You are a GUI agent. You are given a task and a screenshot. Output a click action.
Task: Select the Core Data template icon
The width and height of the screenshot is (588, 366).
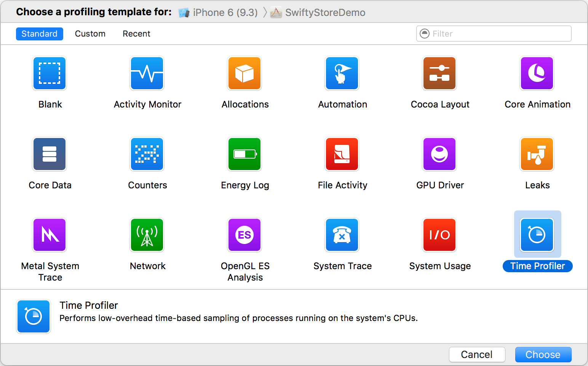[x=50, y=154]
